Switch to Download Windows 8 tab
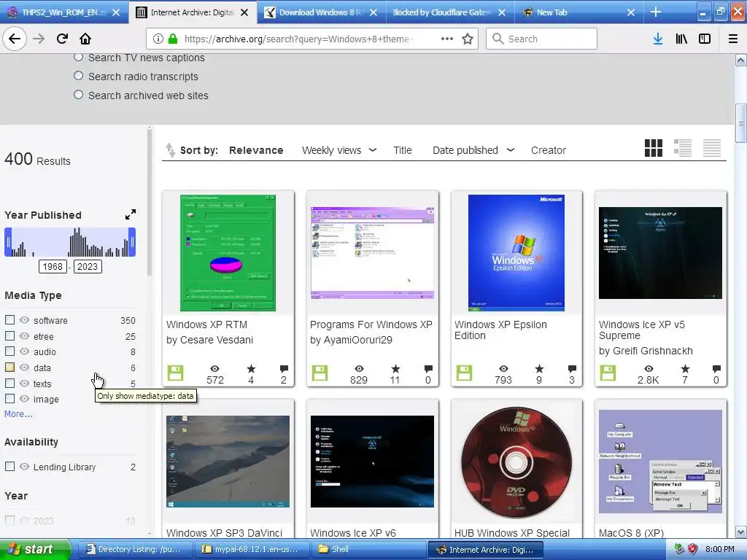 [x=321, y=12]
